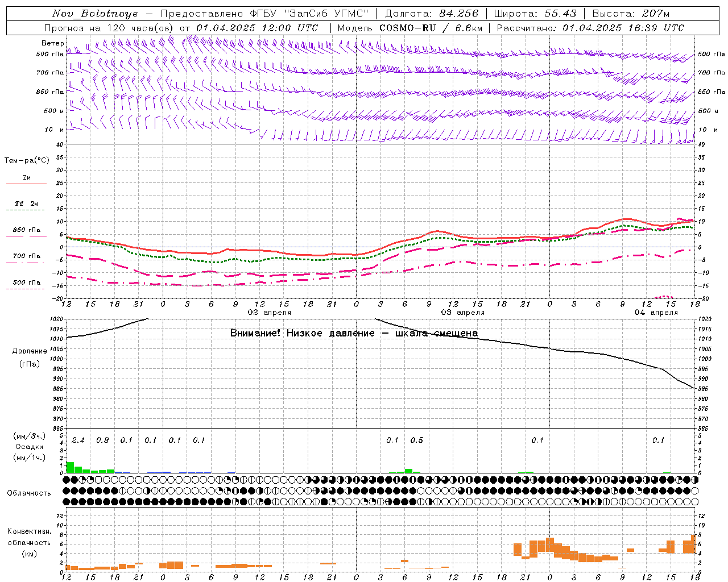Click the 'Давление' pressure axis title
The height and width of the screenshot is (582, 728).
pos(30,351)
